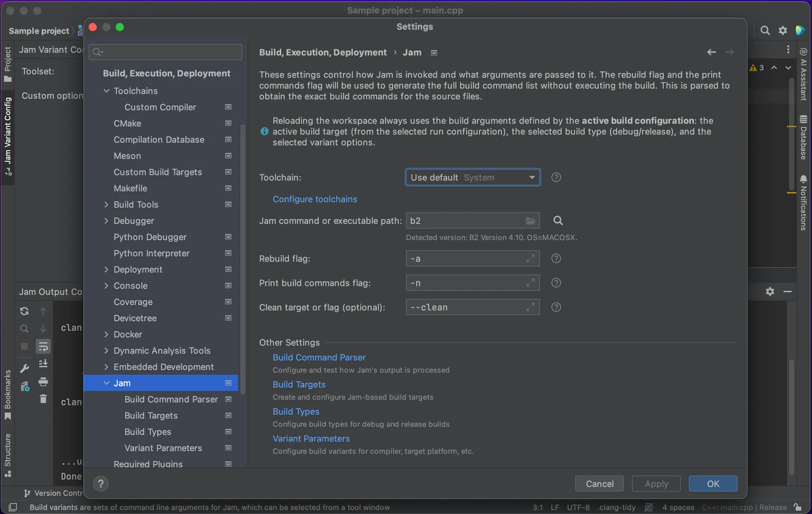Expand the Clean target field editor
This screenshot has height=514, width=812.
(530, 307)
